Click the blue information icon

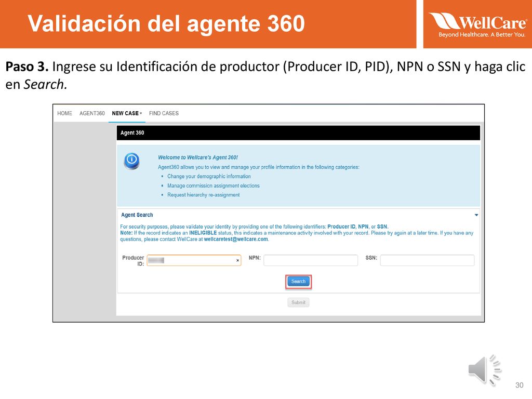point(131,161)
